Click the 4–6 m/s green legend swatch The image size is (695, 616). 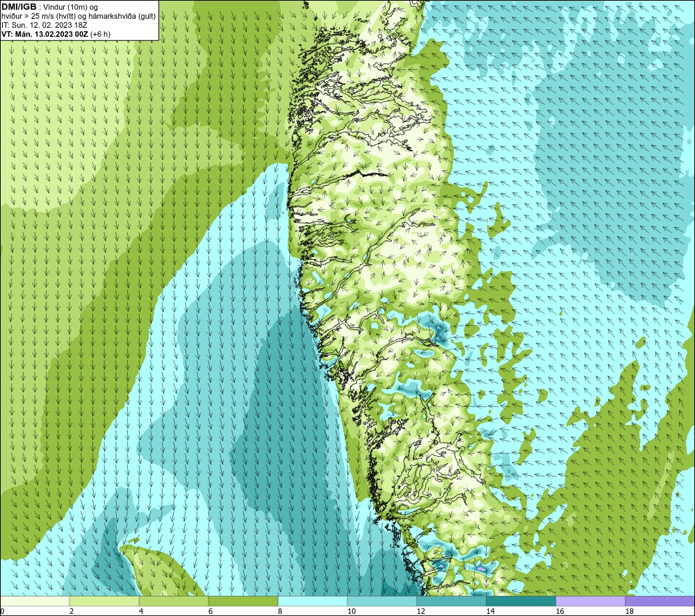point(174,601)
